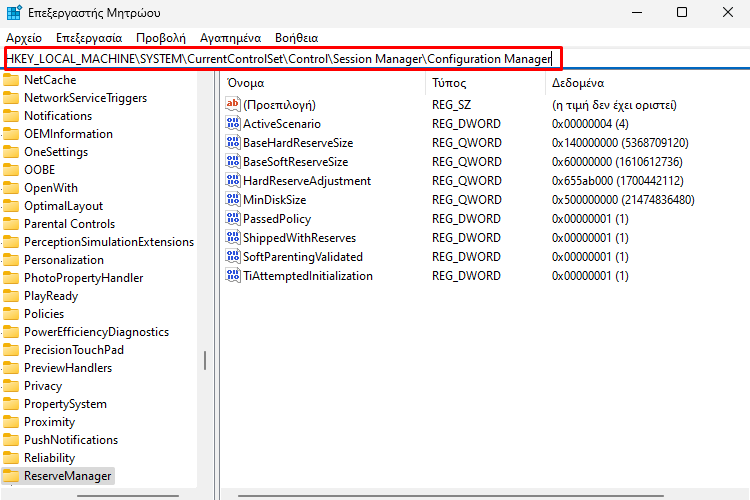This screenshot has height=500, width=750.
Task: Select the OptimalLayout key
Action: (x=64, y=206)
